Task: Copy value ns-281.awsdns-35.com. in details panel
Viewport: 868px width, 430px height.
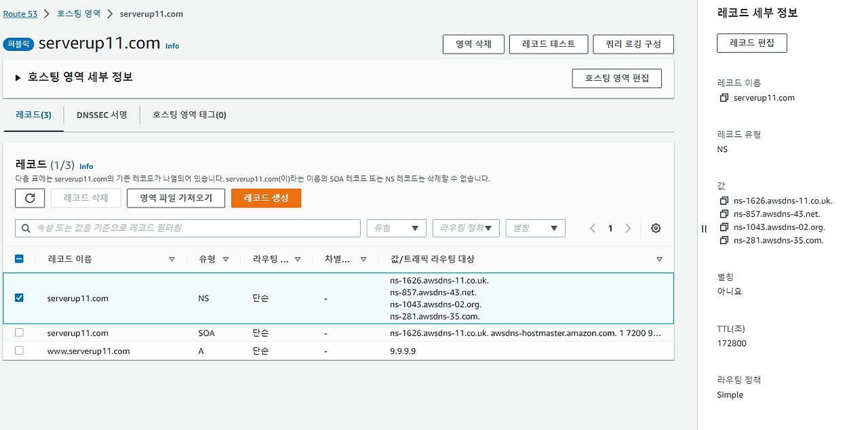Action: (724, 240)
